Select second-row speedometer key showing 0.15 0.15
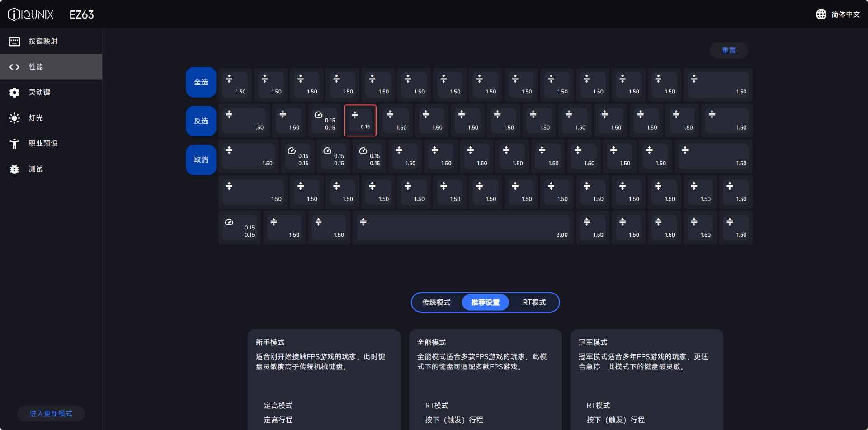 (325, 121)
